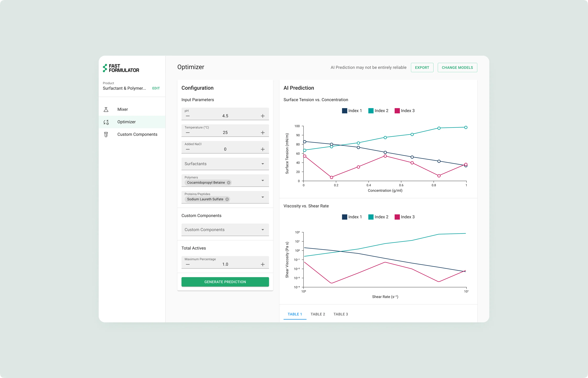Image resolution: width=588 pixels, height=378 pixels.
Task: Click the pH value 4.5 field
Action: pyautogui.click(x=225, y=116)
